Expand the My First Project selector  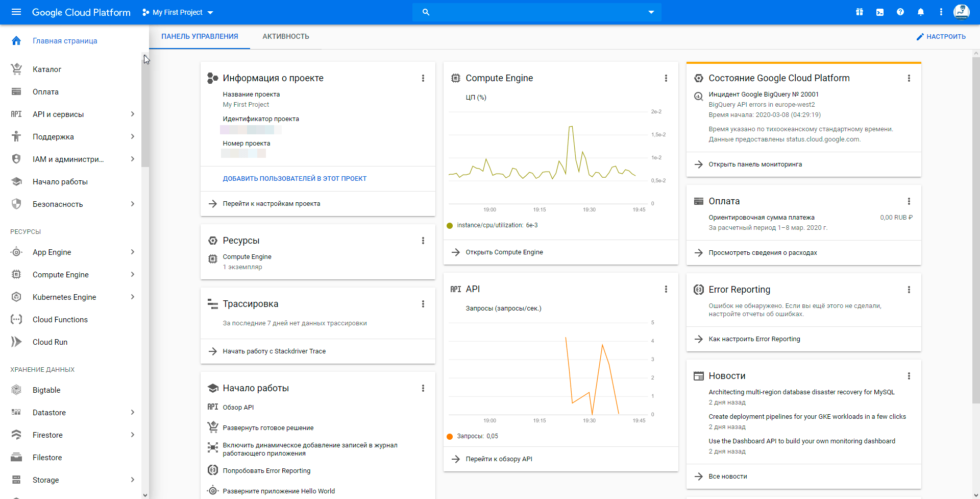click(178, 12)
